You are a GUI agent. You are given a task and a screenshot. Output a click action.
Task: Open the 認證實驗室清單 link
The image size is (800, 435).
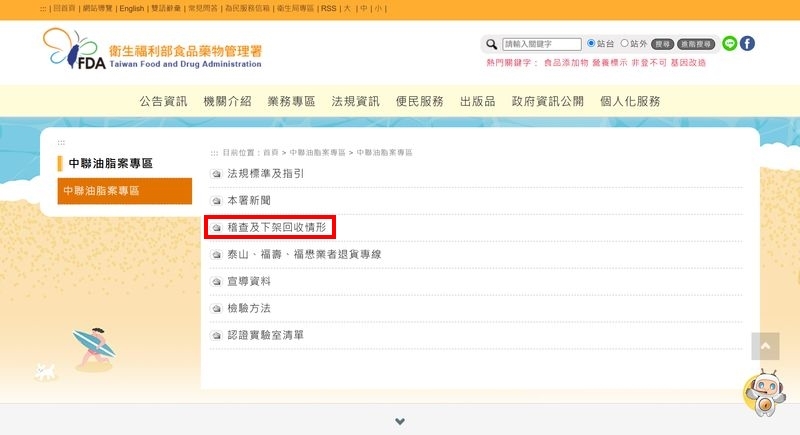pyautogui.click(x=265, y=336)
